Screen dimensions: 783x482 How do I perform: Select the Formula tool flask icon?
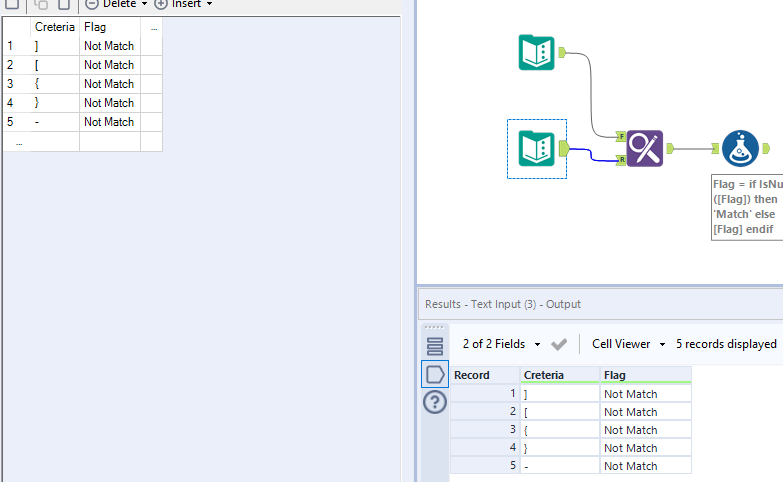[740, 148]
